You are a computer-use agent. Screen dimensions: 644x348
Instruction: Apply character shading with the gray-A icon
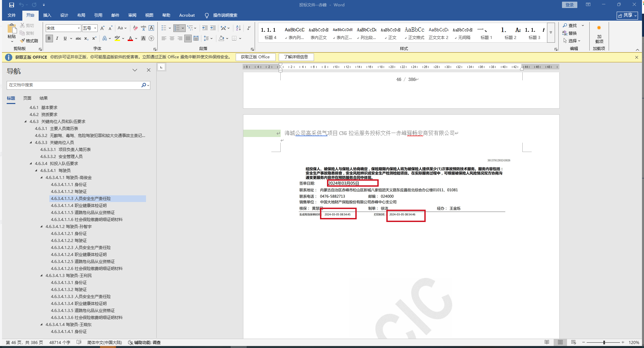[x=143, y=38]
